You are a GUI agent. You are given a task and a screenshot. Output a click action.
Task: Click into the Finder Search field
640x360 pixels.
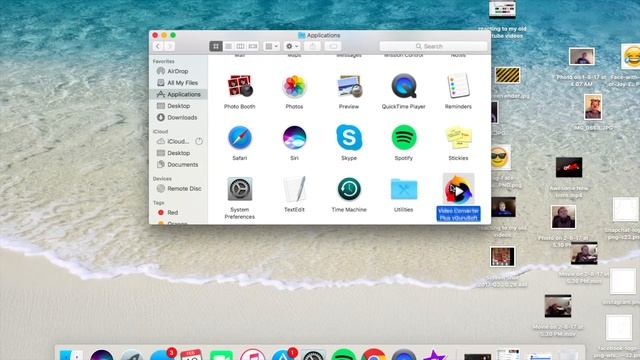tap(433, 46)
